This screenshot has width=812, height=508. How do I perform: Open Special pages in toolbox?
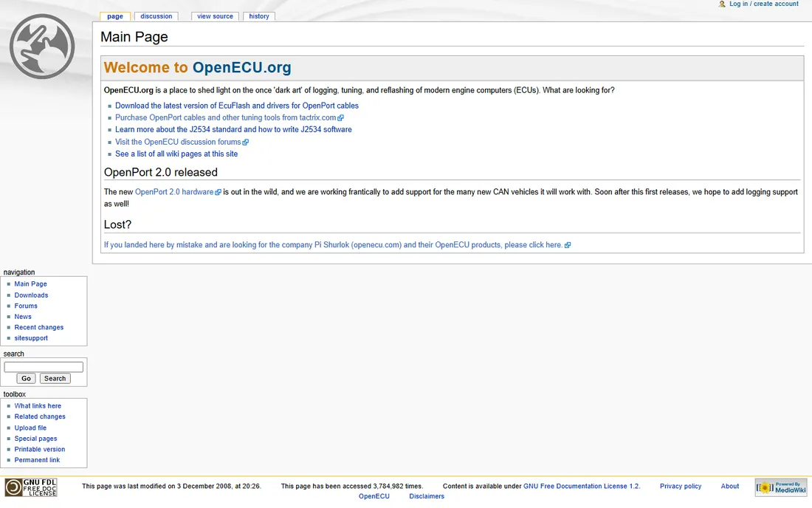pos(35,439)
